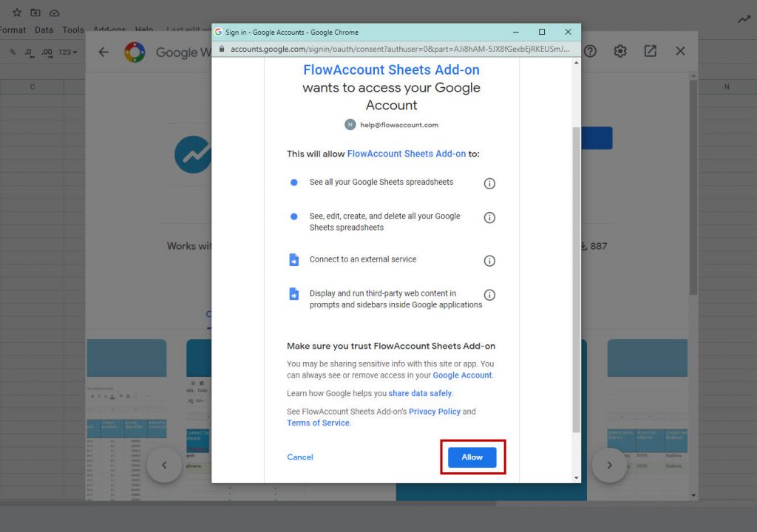Click the Cancel link

pyautogui.click(x=300, y=457)
